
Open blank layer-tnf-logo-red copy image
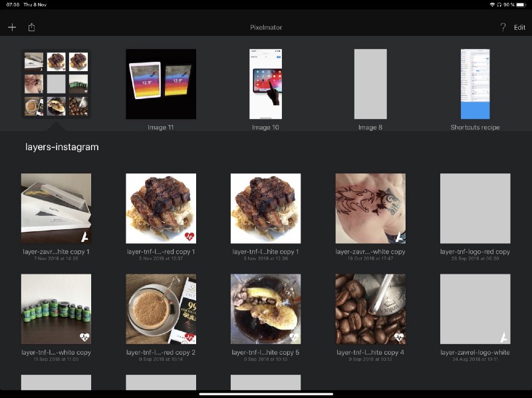coord(475,209)
